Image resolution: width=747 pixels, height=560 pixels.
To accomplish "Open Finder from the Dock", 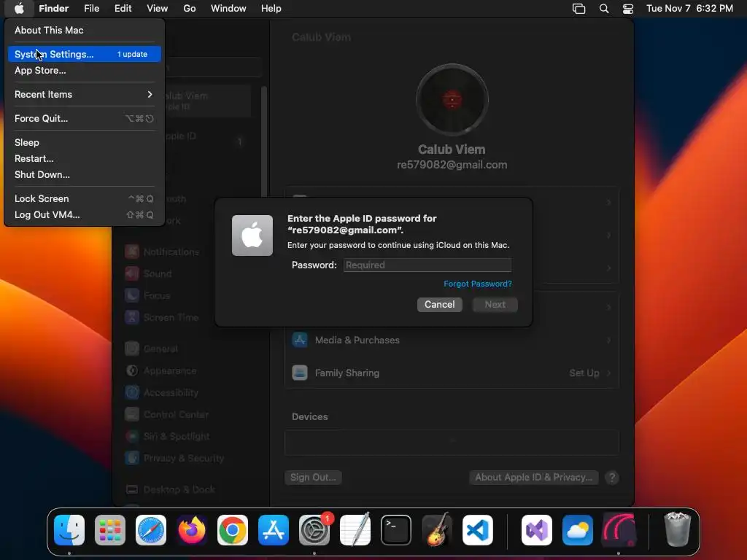I will pos(69,530).
